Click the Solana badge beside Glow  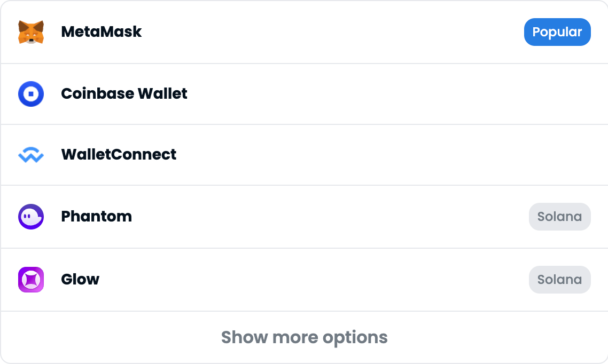pos(559,280)
